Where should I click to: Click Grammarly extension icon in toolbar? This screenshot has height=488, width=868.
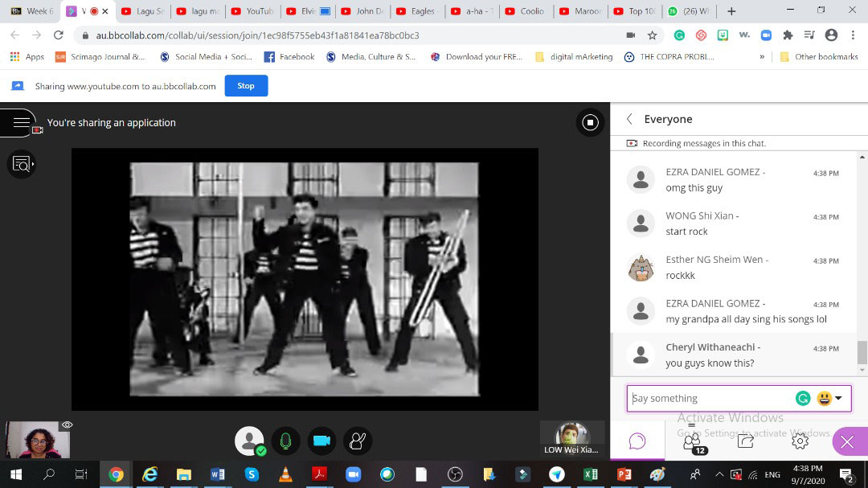(x=679, y=35)
